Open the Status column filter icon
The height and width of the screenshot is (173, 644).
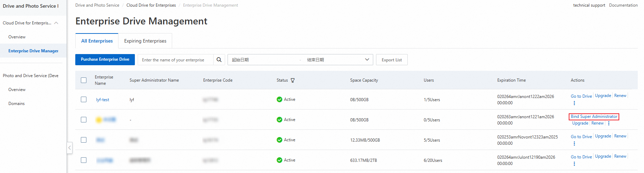293,80
